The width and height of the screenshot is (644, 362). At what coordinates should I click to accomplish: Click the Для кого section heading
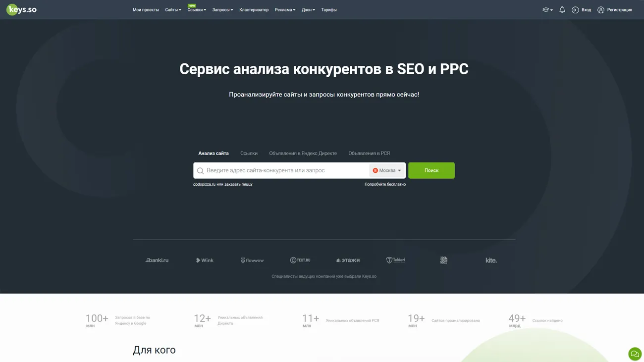tap(154, 350)
